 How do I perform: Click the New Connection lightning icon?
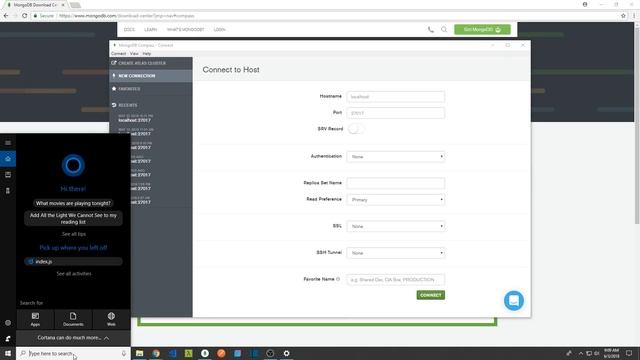click(114, 76)
